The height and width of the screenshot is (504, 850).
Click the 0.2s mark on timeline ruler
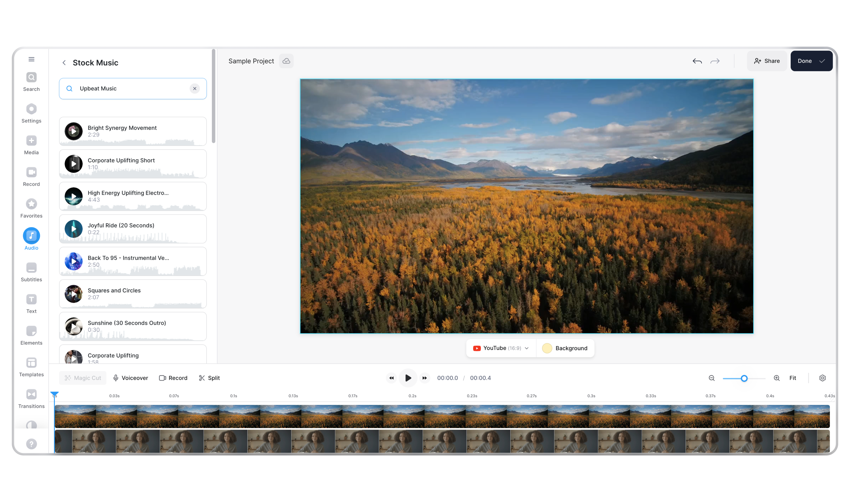[412, 396]
